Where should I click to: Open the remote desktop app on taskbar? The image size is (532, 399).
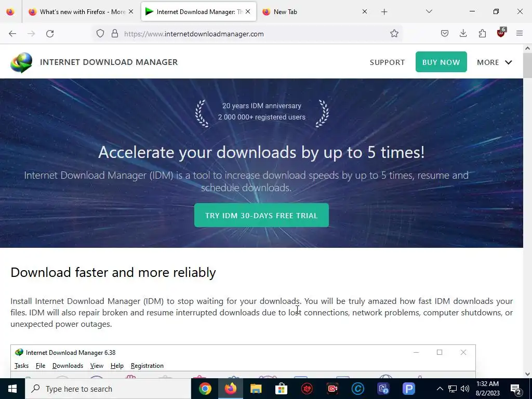(x=383, y=389)
